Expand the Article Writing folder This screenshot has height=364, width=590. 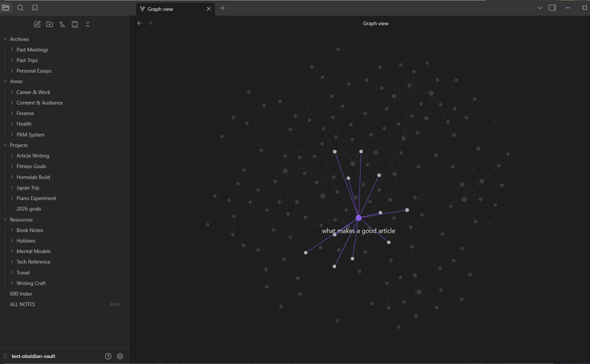pos(33,156)
